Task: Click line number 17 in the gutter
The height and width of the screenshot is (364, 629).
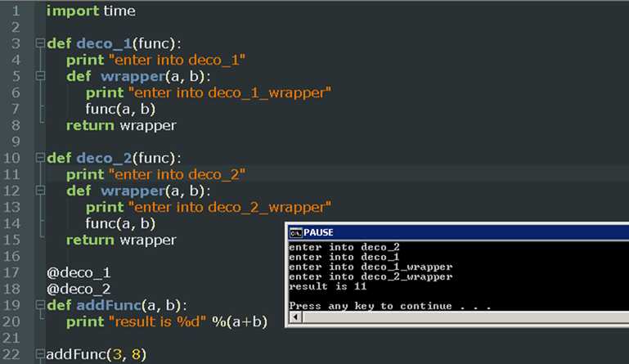Action: tap(16, 272)
